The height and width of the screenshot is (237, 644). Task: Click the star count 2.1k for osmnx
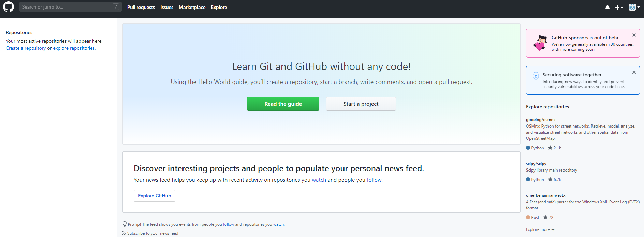(x=555, y=148)
